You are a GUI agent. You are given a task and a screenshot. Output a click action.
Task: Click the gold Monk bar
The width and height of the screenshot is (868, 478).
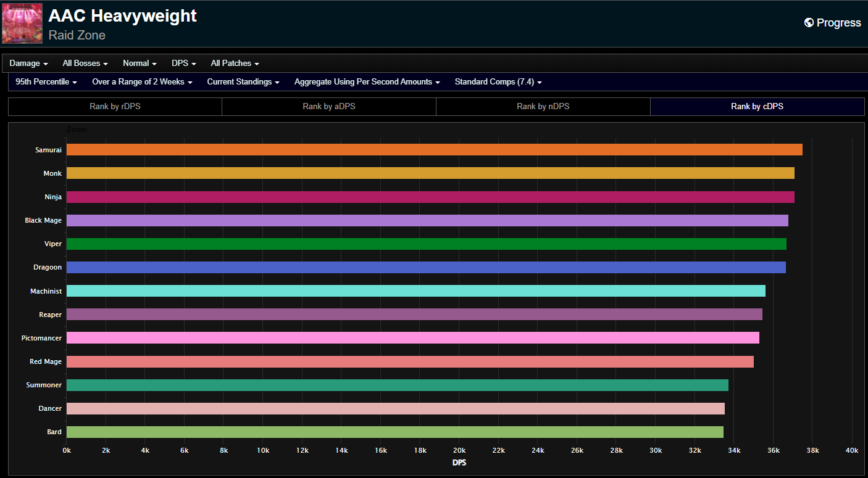coord(430,173)
